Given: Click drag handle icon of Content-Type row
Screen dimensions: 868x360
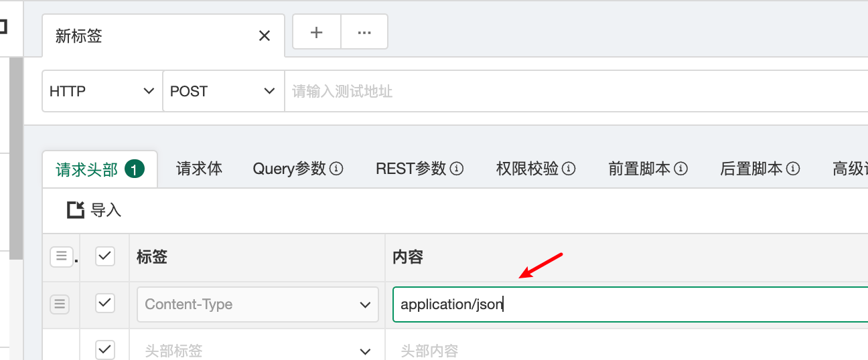Looking at the screenshot, I should (60, 304).
